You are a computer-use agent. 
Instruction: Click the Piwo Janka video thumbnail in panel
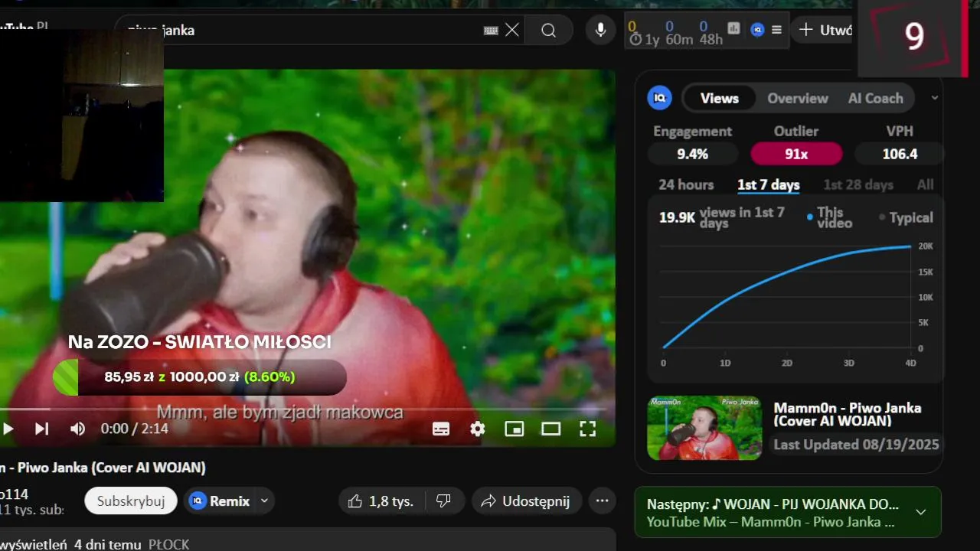tap(704, 427)
